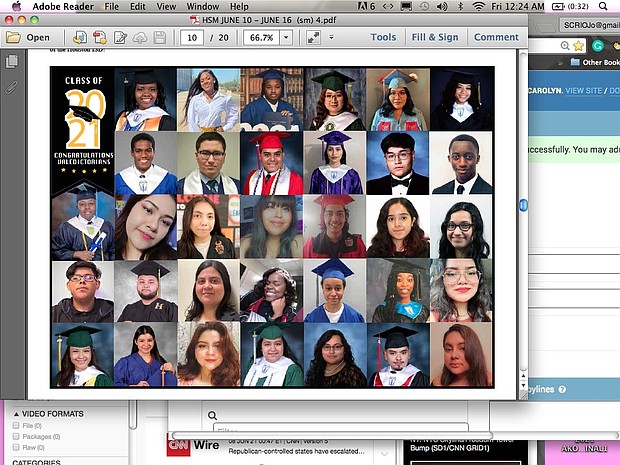This screenshot has height=465, width=620.
Task: Check the Packages (0) checkbox
Action: pos(16,437)
